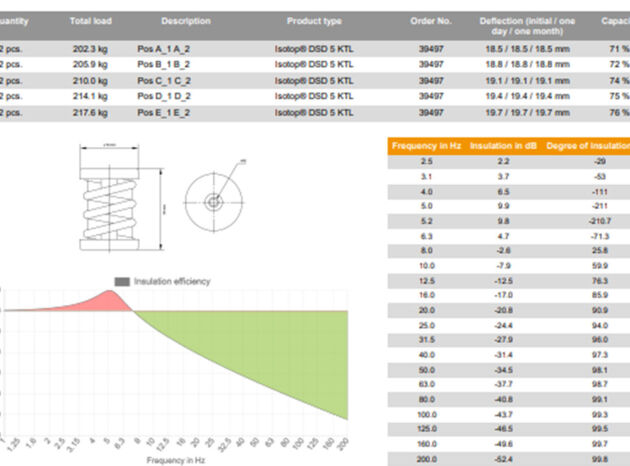
Task: Select the orange 'Frequency in Hz' table header
Action: [x=426, y=146]
